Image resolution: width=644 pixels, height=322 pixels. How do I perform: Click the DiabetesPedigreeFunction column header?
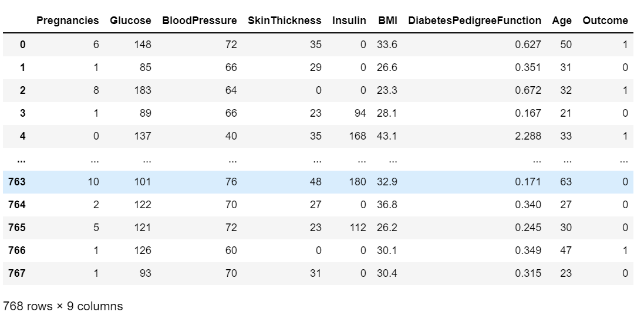tap(475, 21)
